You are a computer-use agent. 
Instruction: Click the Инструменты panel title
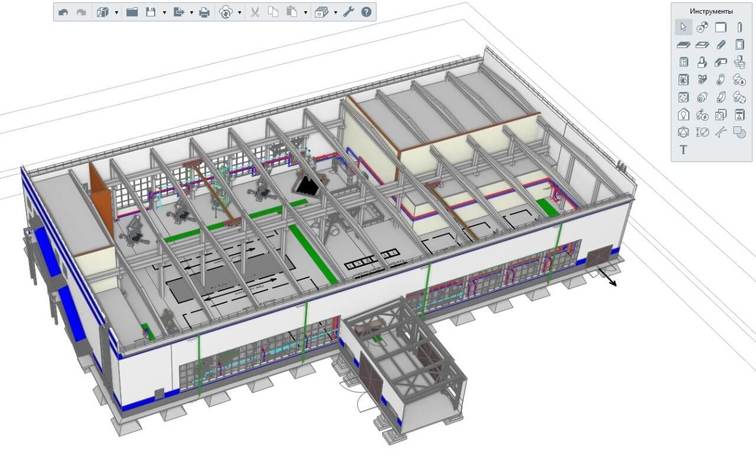click(x=711, y=11)
